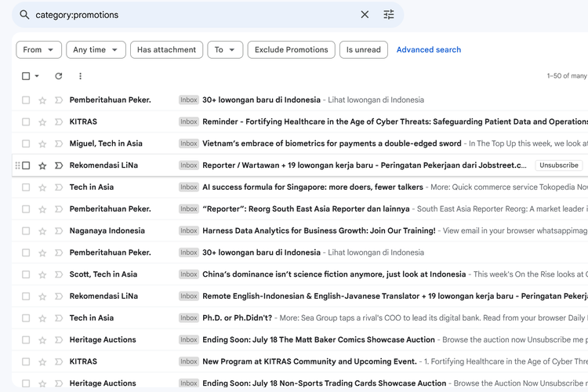The image size is (588, 392).
Task: Click the Is unread filter chip
Action: [363, 50]
